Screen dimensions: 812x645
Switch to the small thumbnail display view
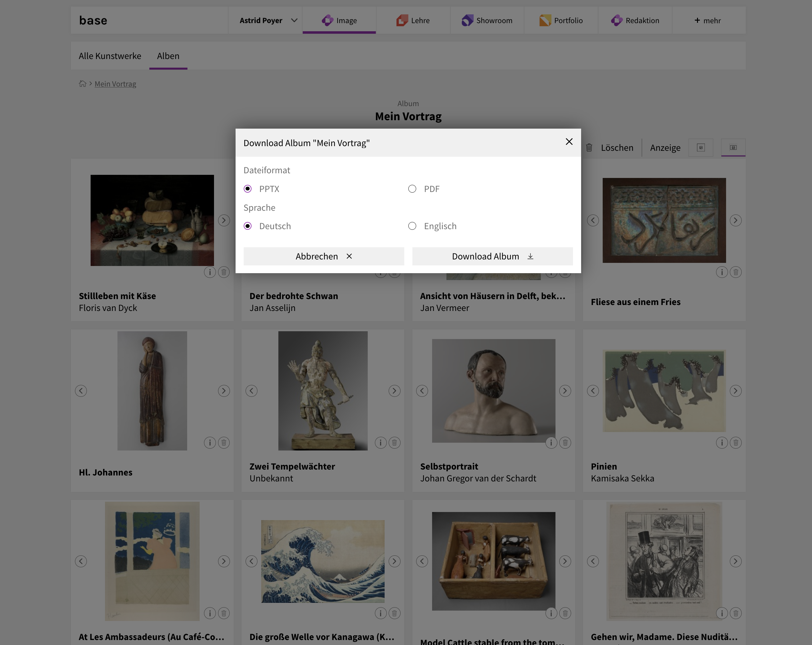coord(700,148)
